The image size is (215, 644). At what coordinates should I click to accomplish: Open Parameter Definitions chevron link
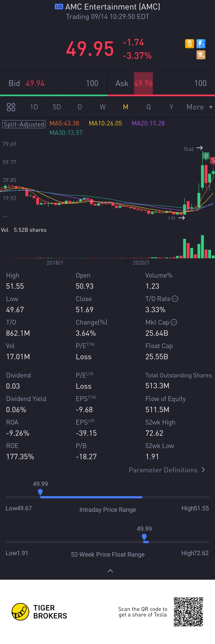point(167,470)
